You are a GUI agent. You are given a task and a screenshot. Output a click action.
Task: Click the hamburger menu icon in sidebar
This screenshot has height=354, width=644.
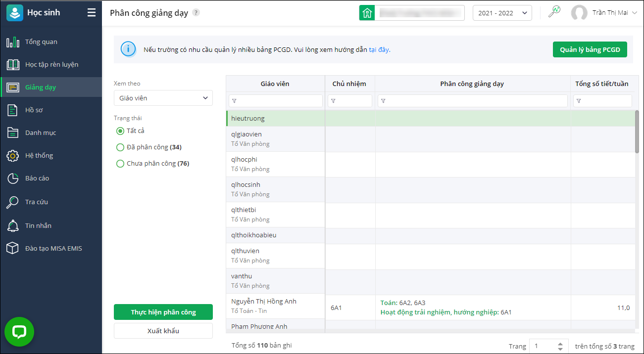click(92, 13)
